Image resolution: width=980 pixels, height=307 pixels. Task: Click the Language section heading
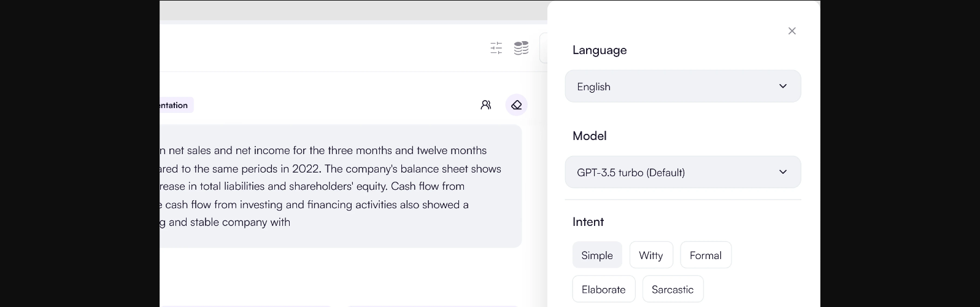point(600,50)
